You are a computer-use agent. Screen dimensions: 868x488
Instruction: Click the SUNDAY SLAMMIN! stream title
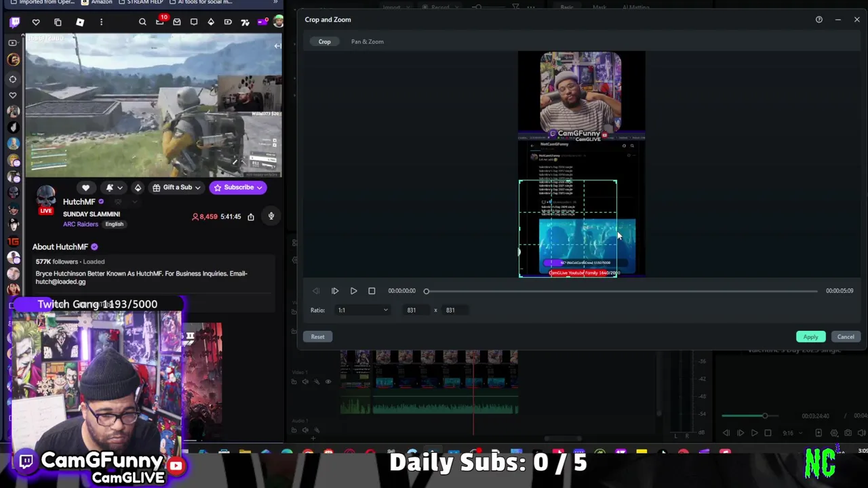92,214
